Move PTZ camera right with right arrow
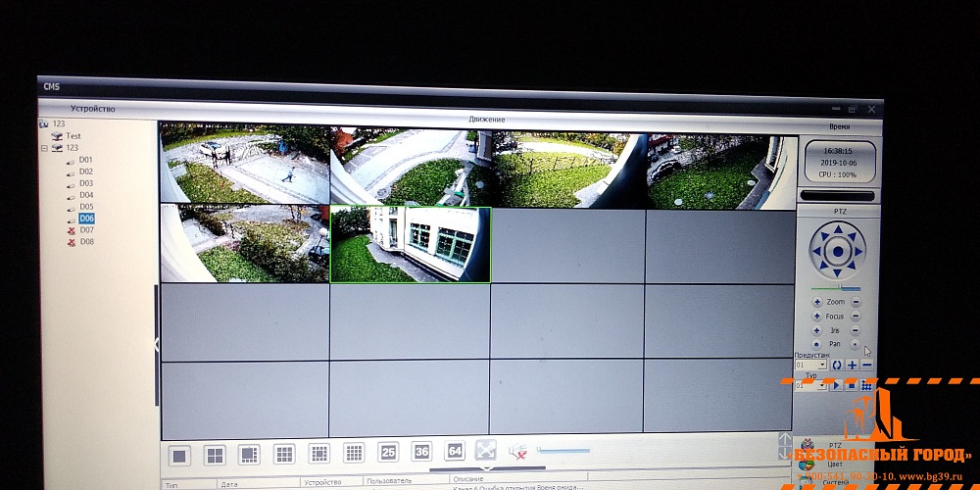Screen dimensions: 980x490 click(858, 252)
